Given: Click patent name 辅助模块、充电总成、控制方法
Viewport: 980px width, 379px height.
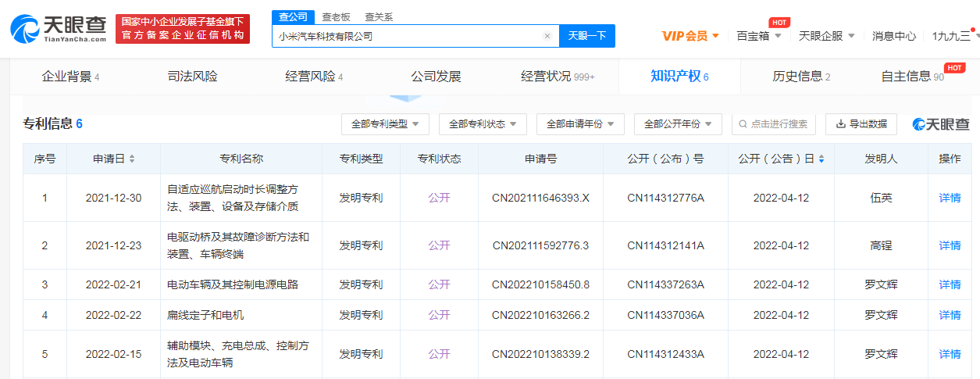Looking at the screenshot, I should (x=238, y=354).
